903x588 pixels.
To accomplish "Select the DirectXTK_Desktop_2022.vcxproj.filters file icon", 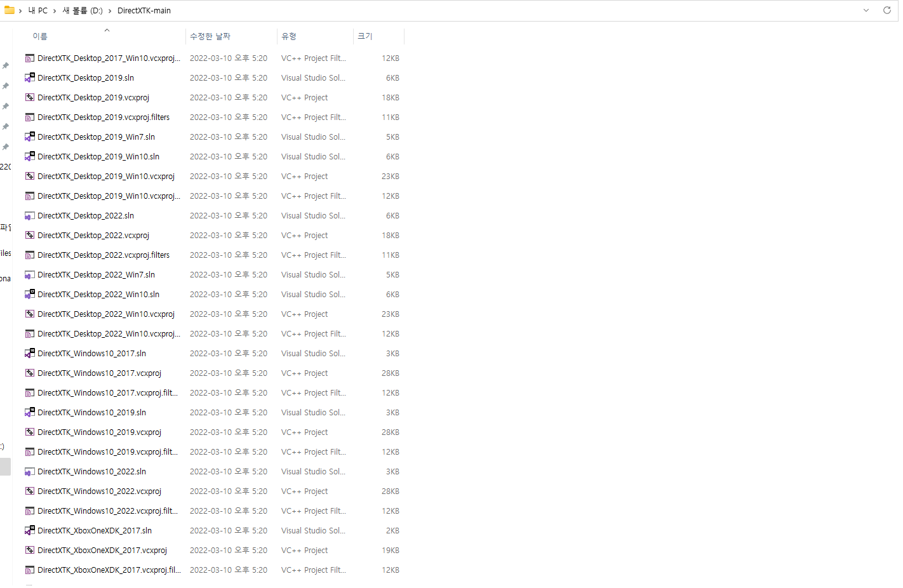I will (30, 255).
